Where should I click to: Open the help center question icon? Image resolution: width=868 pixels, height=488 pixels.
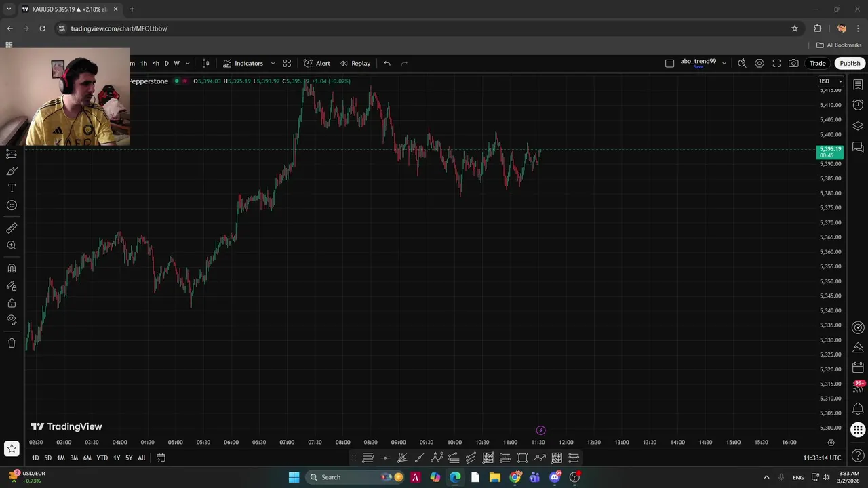pyautogui.click(x=858, y=455)
